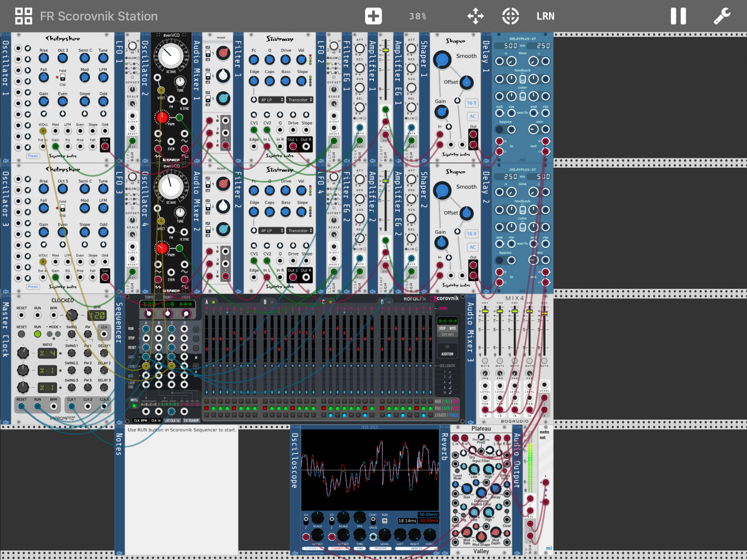Tap the crosshair center view icon
The width and height of the screenshot is (747, 560).
(x=510, y=16)
